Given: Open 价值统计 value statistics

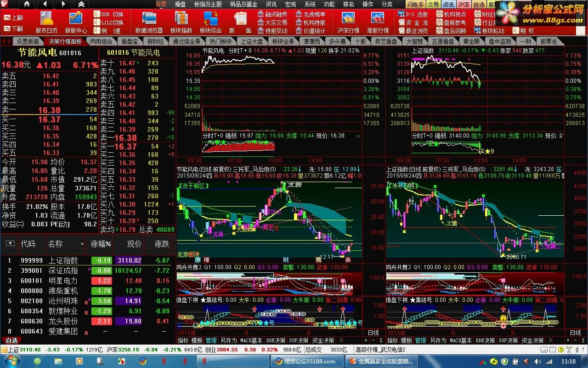Looking at the screenshot, I should point(311,31).
